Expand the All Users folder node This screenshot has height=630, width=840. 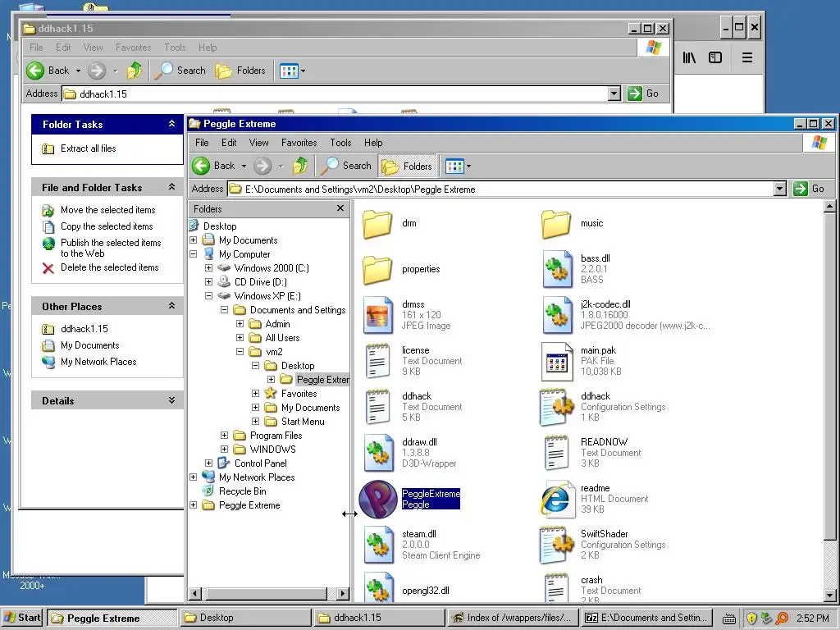(x=240, y=337)
